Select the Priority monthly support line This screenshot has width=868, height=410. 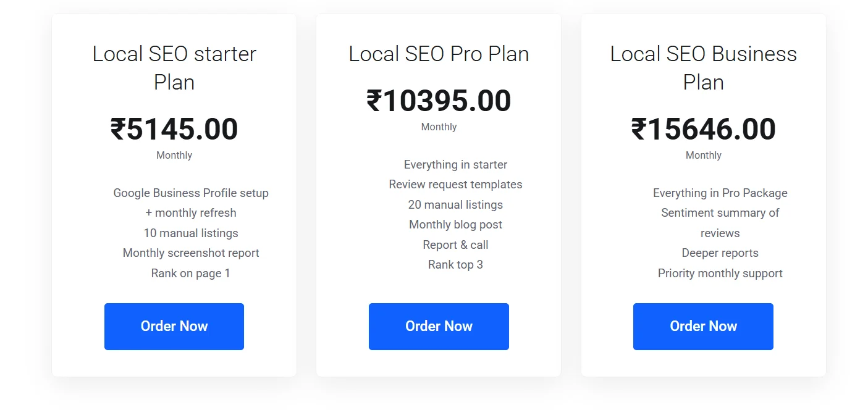click(x=720, y=273)
